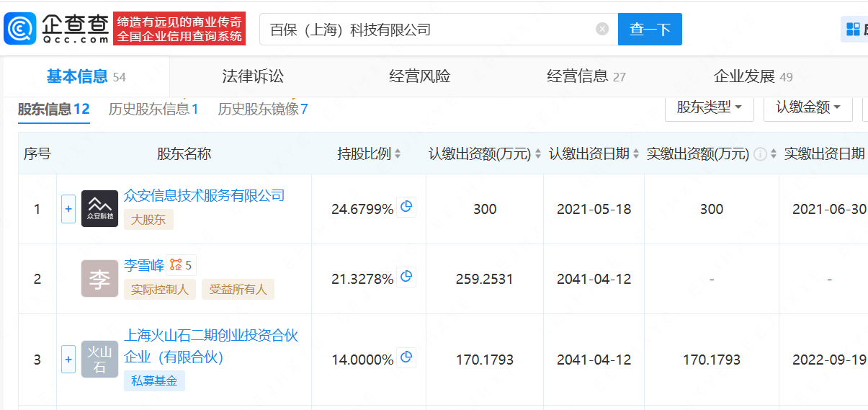This screenshot has width=868, height=410.
Task: Click the 火山石 company avatar
Action: point(99,359)
